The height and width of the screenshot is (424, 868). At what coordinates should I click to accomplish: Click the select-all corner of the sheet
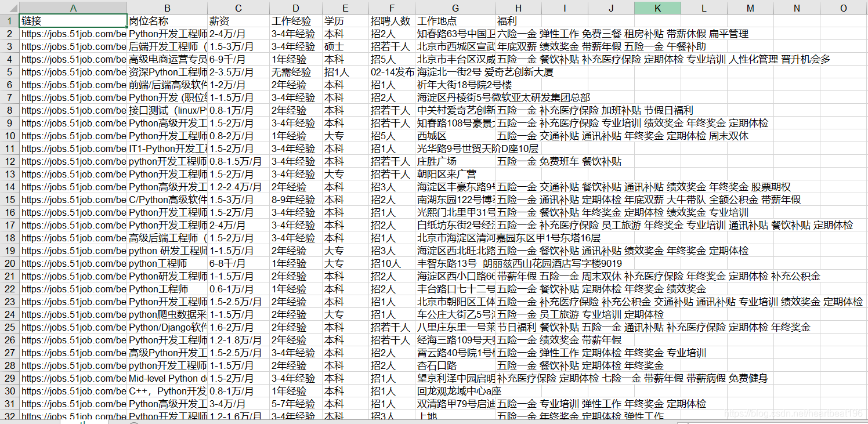pyautogui.click(x=9, y=8)
